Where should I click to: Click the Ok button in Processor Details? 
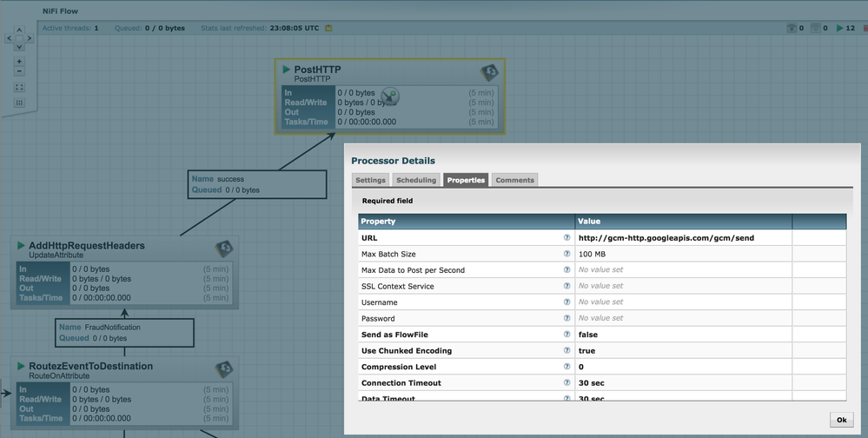[841, 420]
